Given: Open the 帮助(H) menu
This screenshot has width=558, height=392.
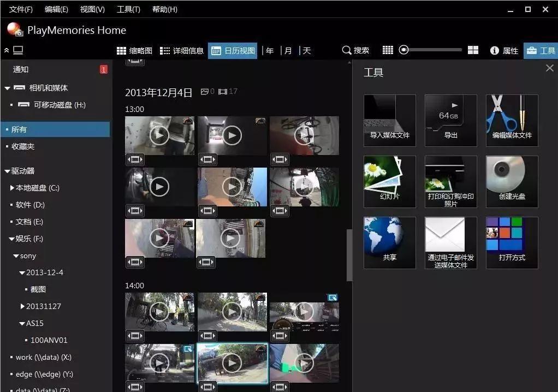Looking at the screenshot, I should click(165, 10).
